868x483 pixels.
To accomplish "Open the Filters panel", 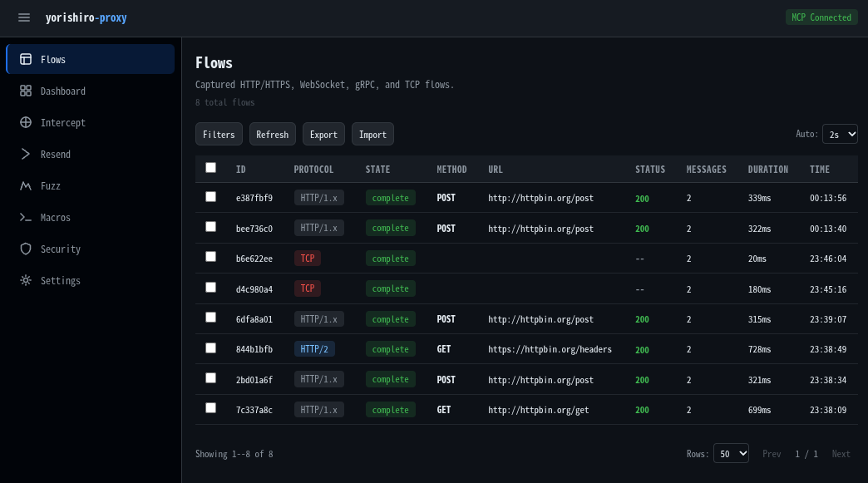I will click(219, 133).
